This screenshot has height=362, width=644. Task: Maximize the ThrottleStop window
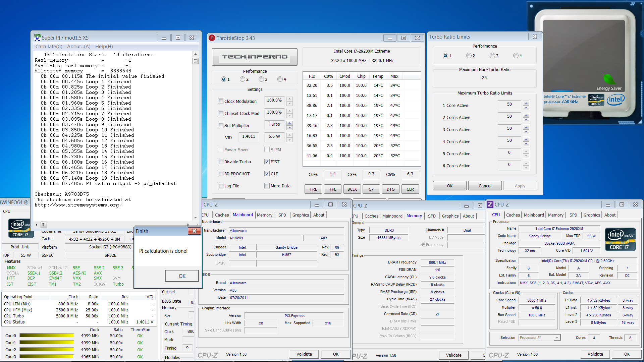point(404,38)
